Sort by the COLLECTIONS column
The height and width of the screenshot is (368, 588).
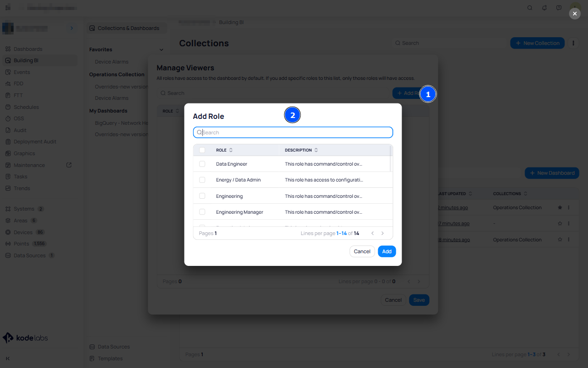click(x=525, y=194)
